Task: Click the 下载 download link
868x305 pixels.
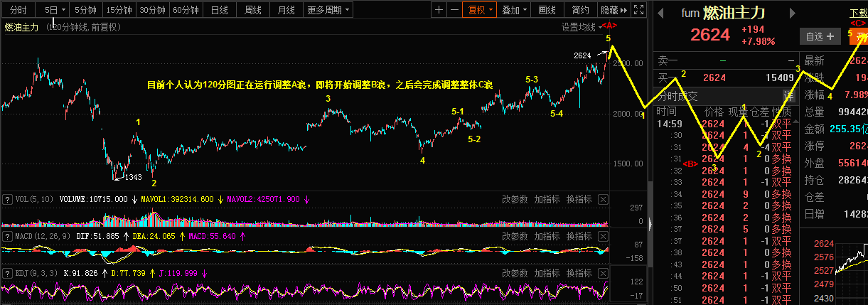Action: click(x=858, y=13)
